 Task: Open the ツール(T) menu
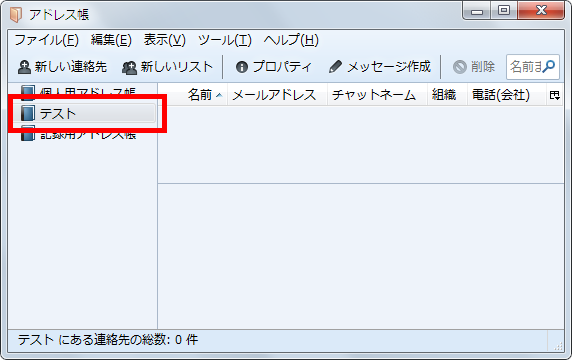click(x=225, y=40)
